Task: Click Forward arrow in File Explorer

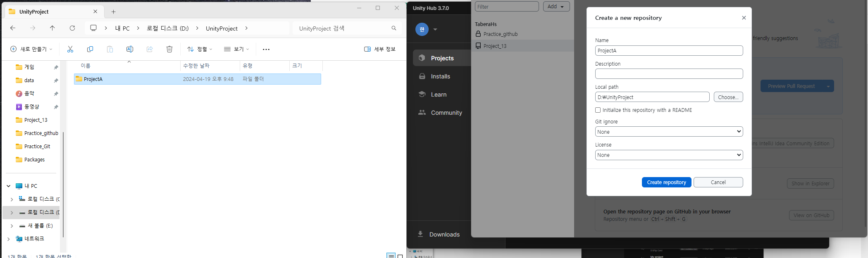Action: pyautogui.click(x=33, y=28)
